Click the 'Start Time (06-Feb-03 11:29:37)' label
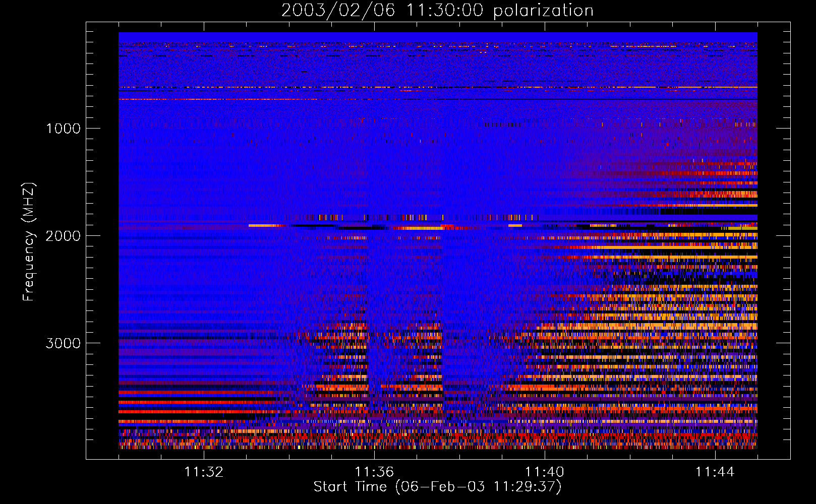 pos(437,487)
